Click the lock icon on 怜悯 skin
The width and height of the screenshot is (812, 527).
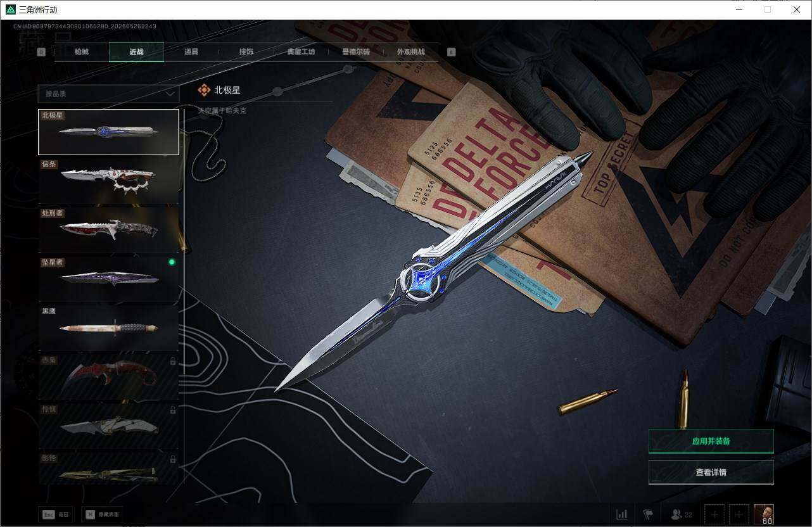coord(173,410)
